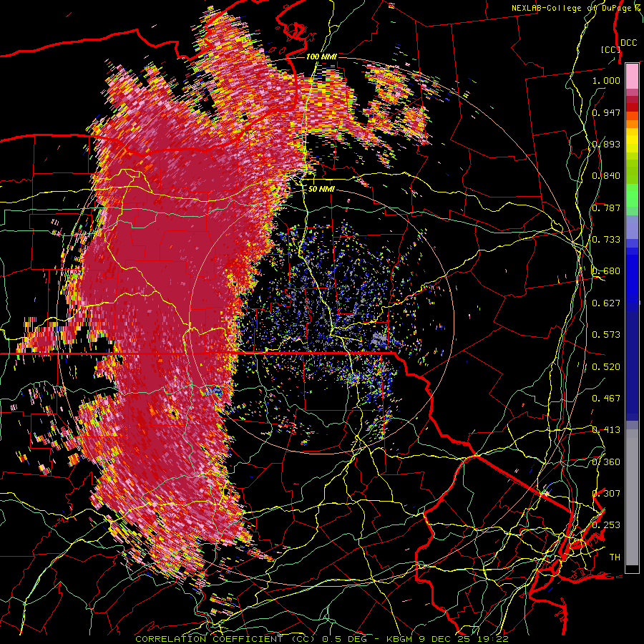Select the 0.947 scale value
This screenshot has height=644, width=644.
coord(606,112)
